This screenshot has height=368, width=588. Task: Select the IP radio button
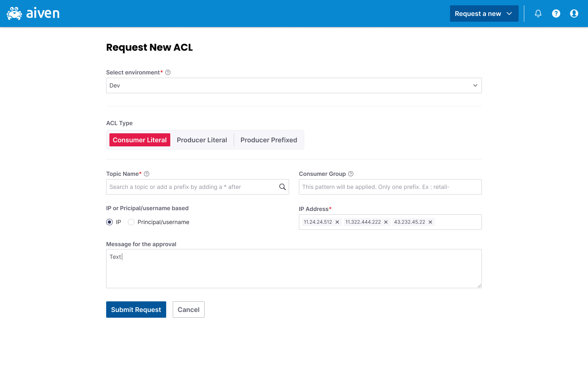[x=109, y=222]
